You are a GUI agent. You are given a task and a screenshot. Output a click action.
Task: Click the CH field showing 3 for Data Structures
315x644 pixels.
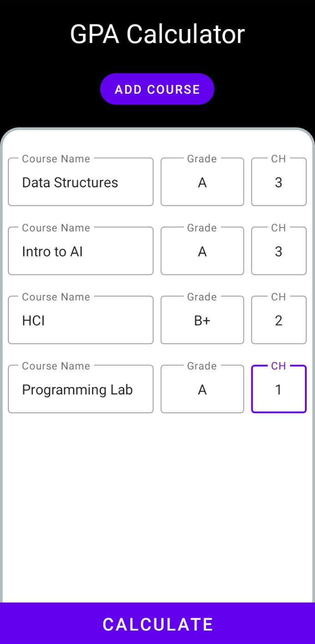[279, 182]
